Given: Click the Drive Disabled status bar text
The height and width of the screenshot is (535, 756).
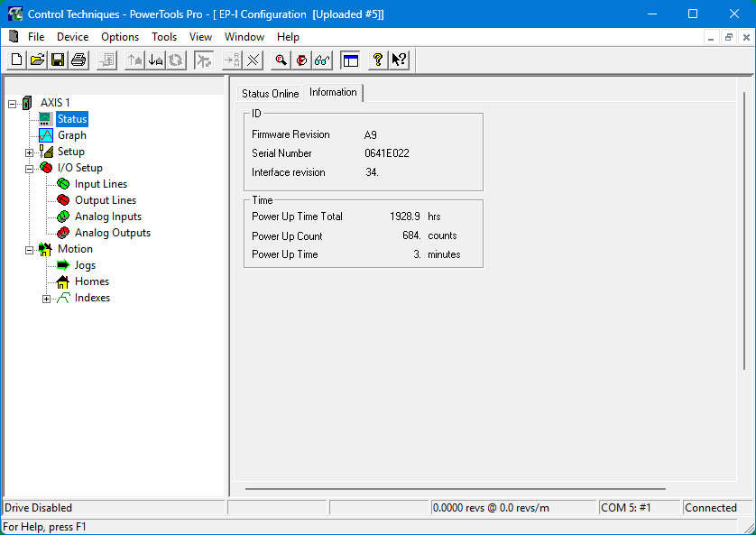Looking at the screenshot, I should pos(38,508).
